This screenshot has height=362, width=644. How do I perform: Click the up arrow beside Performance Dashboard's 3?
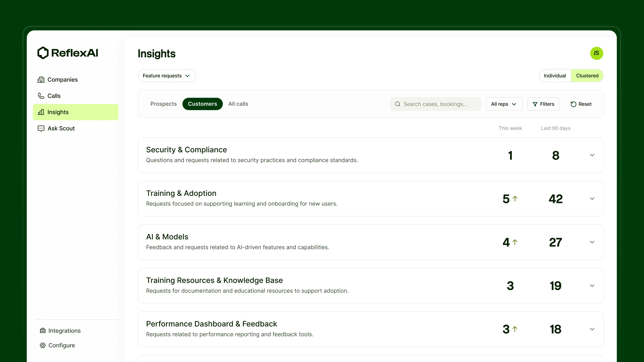point(515,329)
